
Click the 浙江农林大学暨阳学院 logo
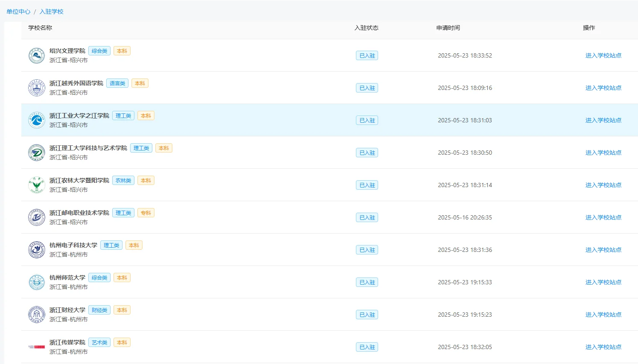(37, 185)
